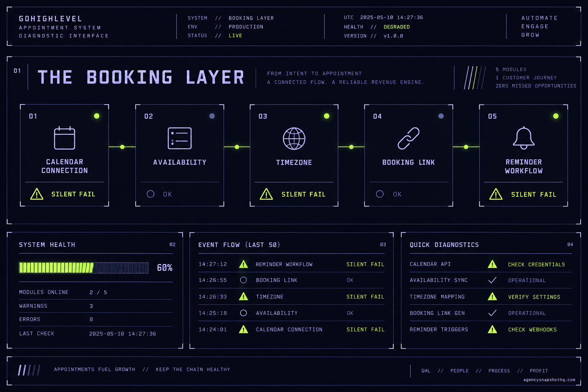Viewport: 588px width, 392px height.
Task: Click warning icon beside Calendar API diagnostic
Action: 492,264
